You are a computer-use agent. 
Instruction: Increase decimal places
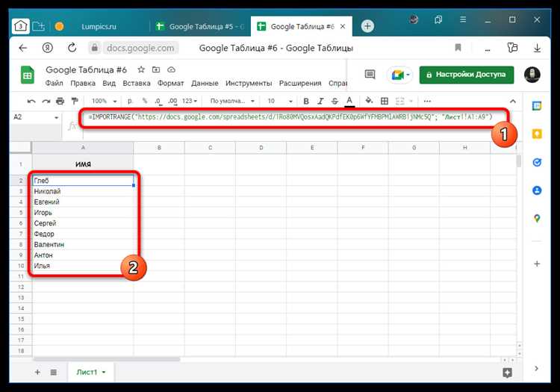point(173,102)
